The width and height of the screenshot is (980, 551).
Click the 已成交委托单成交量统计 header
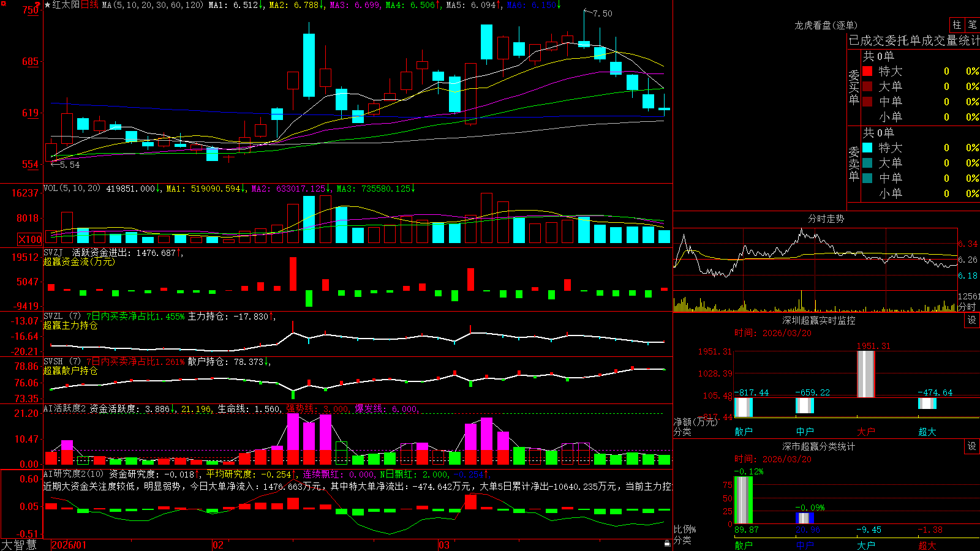(x=914, y=40)
